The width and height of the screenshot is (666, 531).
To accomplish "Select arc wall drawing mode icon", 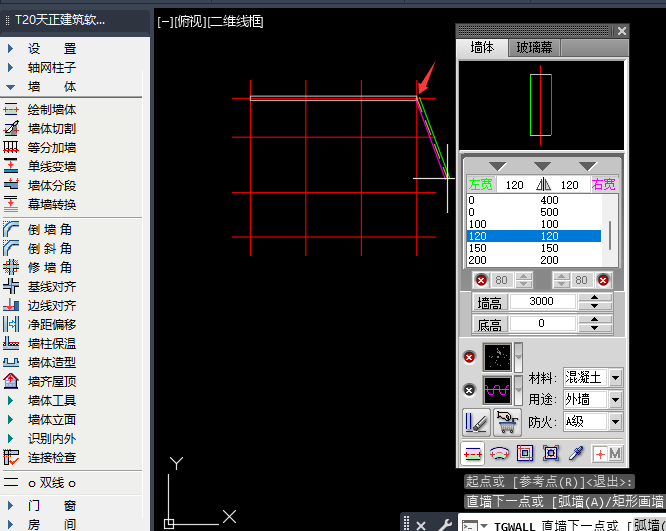I will click(499, 454).
